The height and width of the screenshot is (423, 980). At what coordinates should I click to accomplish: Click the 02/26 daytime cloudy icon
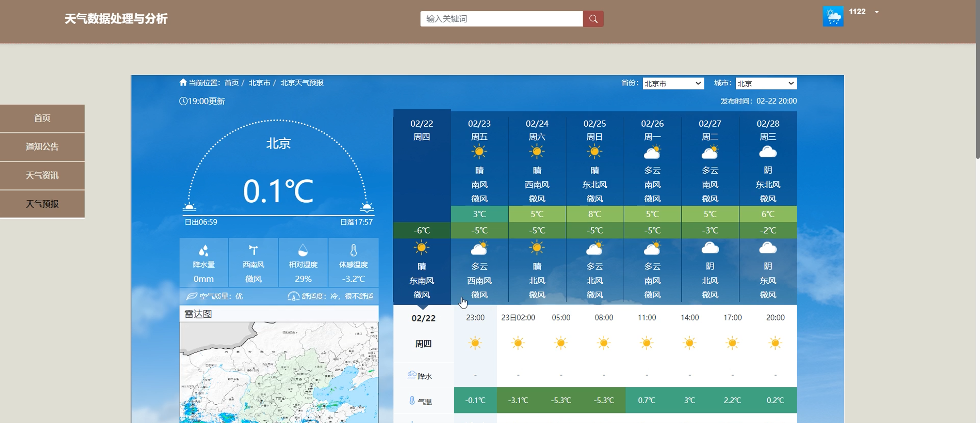(652, 152)
